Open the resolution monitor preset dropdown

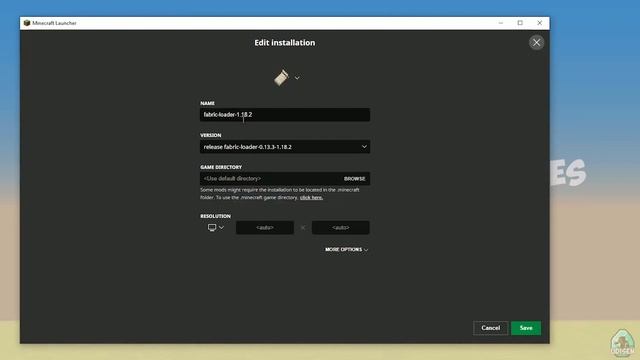tap(216, 228)
